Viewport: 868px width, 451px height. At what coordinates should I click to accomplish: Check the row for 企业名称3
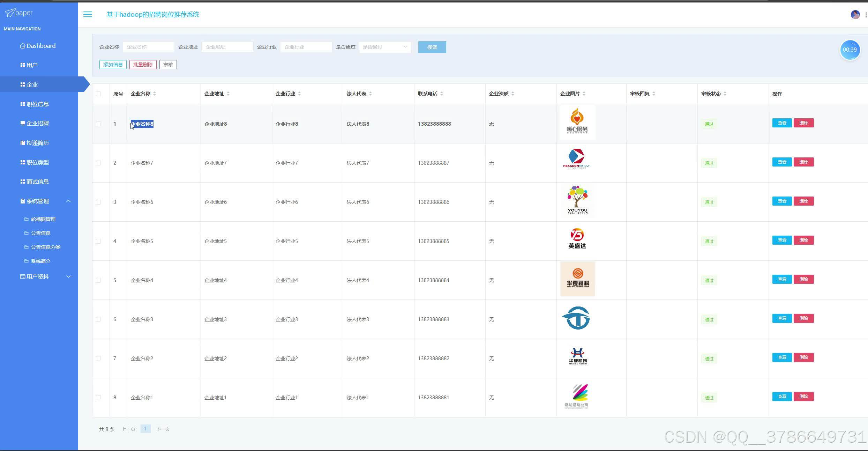click(98, 319)
